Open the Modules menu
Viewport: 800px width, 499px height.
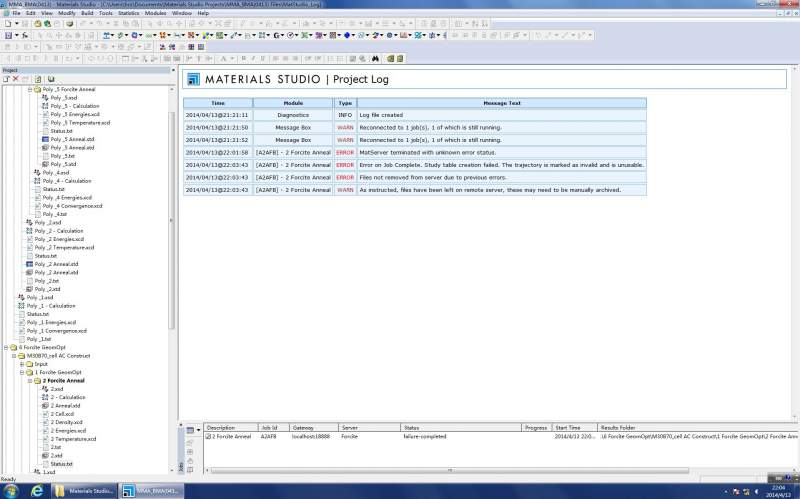[x=156, y=13]
